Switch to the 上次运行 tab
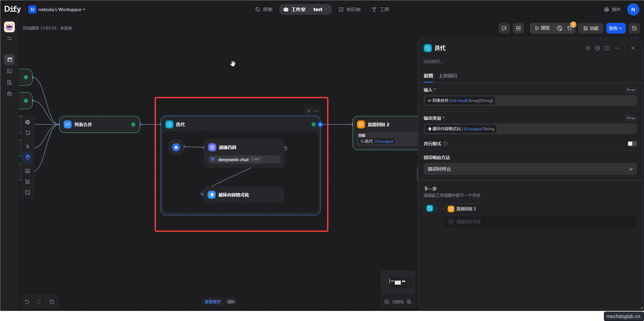Viewport: 644px width, 321px height. [448, 76]
